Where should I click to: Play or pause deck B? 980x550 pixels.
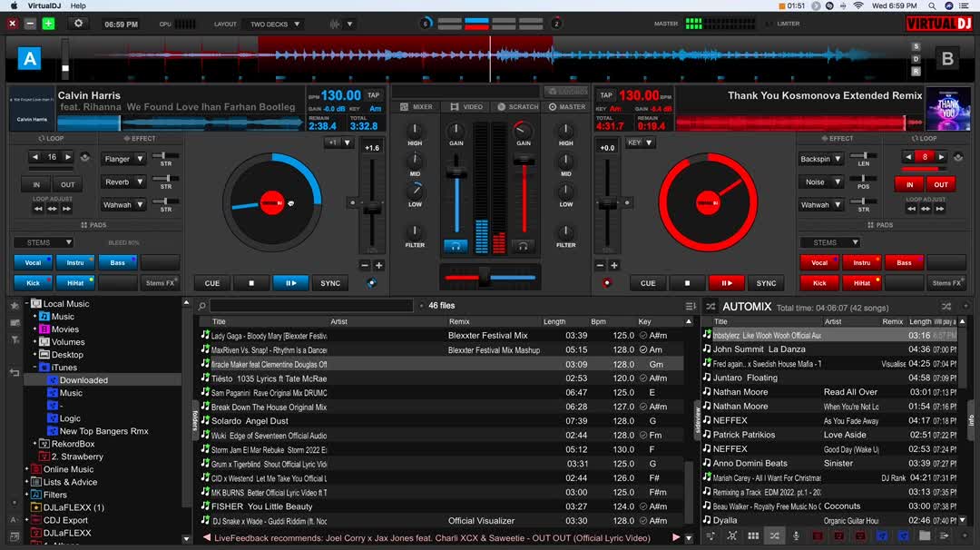pyautogui.click(x=726, y=283)
